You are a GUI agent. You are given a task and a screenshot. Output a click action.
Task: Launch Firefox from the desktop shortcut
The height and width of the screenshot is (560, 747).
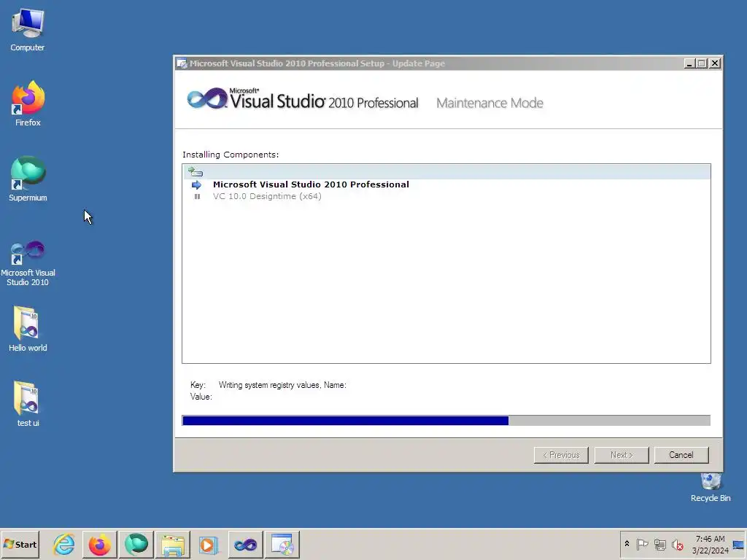[28, 104]
